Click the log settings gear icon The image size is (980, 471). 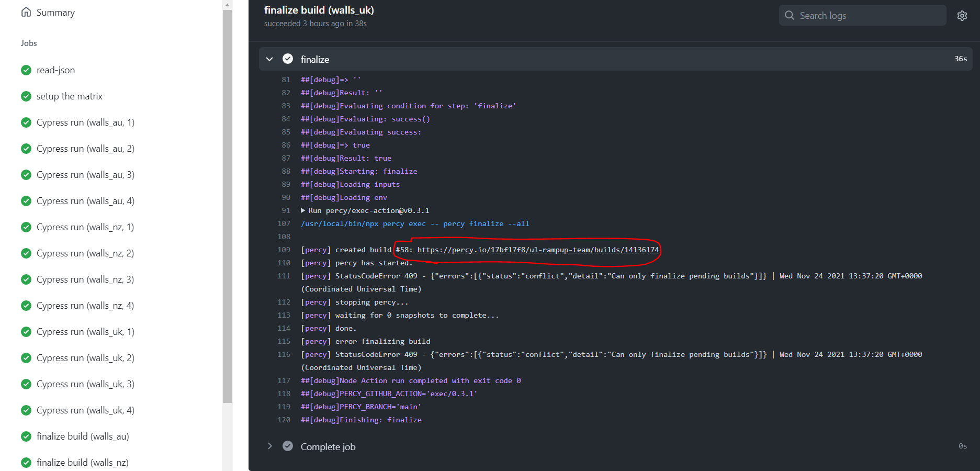(x=962, y=16)
